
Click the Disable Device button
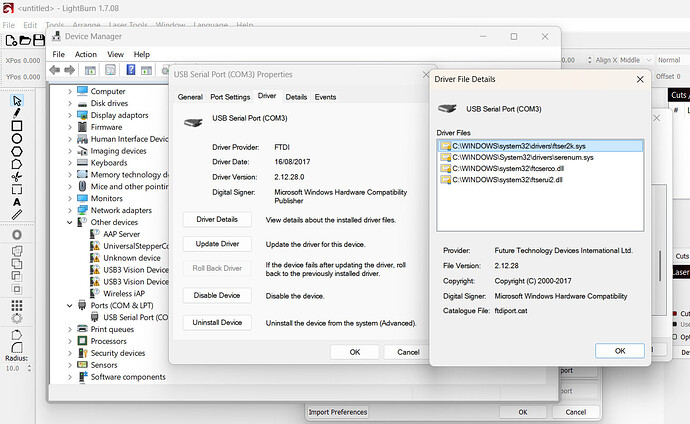click(x=217, y=295)
